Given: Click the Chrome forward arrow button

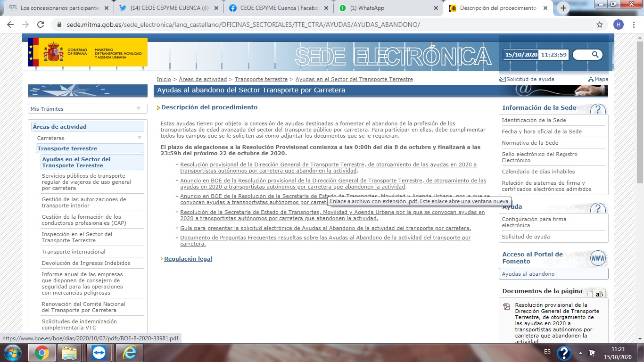Looking at the screenshot, I should tap(25, 25).
